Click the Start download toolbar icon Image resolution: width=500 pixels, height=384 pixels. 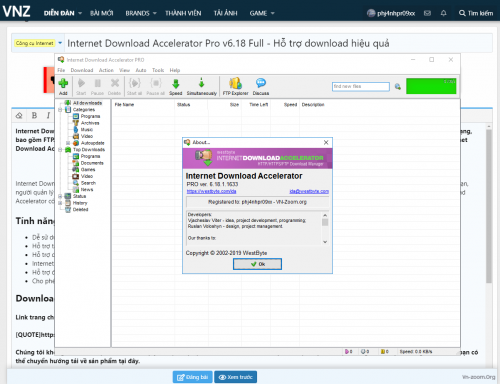tap(81, 86)
